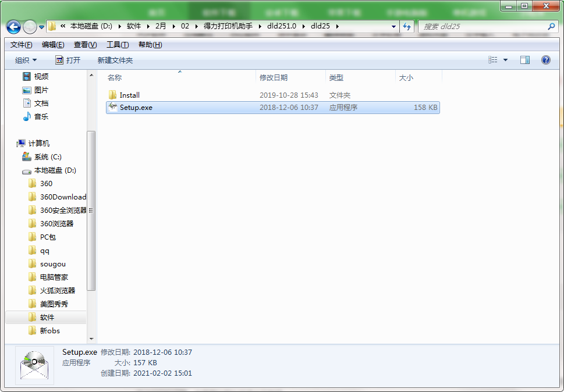Screen dimensions: 564x392
Task: Click the refresh icon beside address bar
Action: [x=407, y=27]
